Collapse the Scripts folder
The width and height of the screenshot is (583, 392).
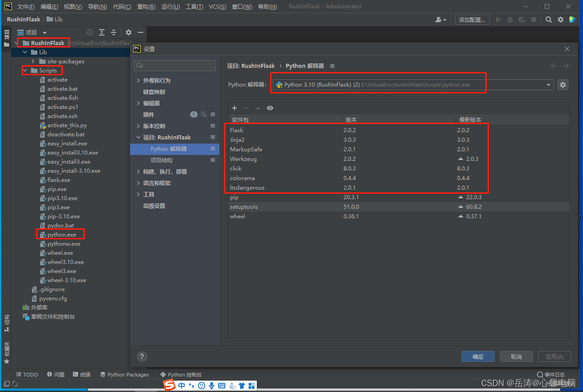tap(25, 70)
